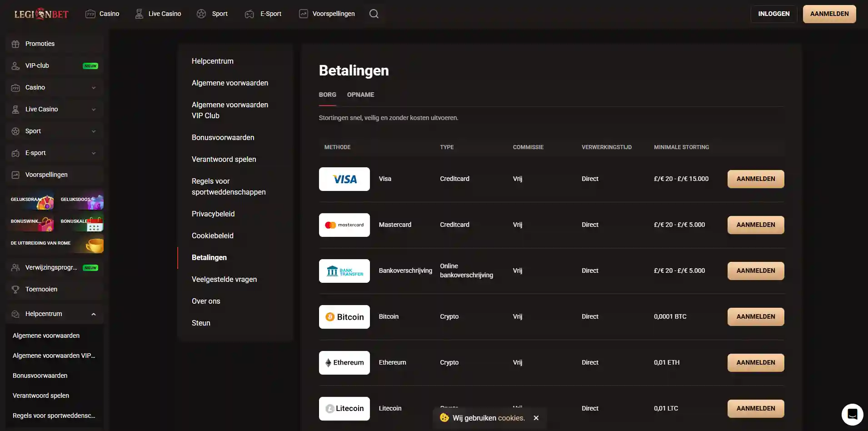Click the METHODE column header
The width and height of the screenshot is (868, 431).
coord(337,147)
